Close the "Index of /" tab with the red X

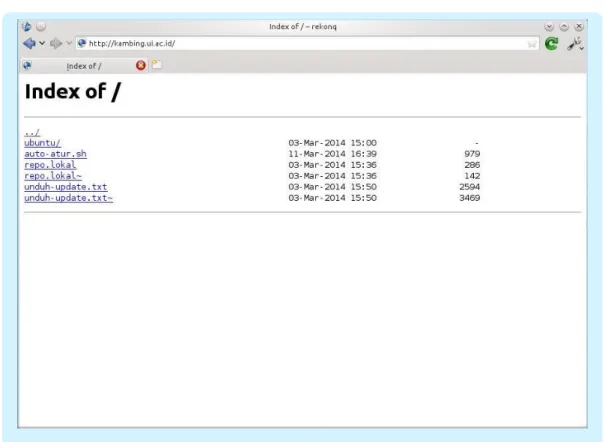click(x=141, y=66)
